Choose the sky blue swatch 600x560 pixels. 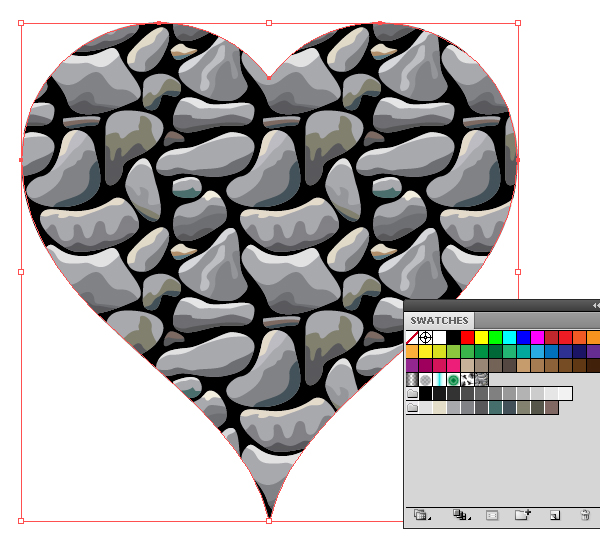537,351
